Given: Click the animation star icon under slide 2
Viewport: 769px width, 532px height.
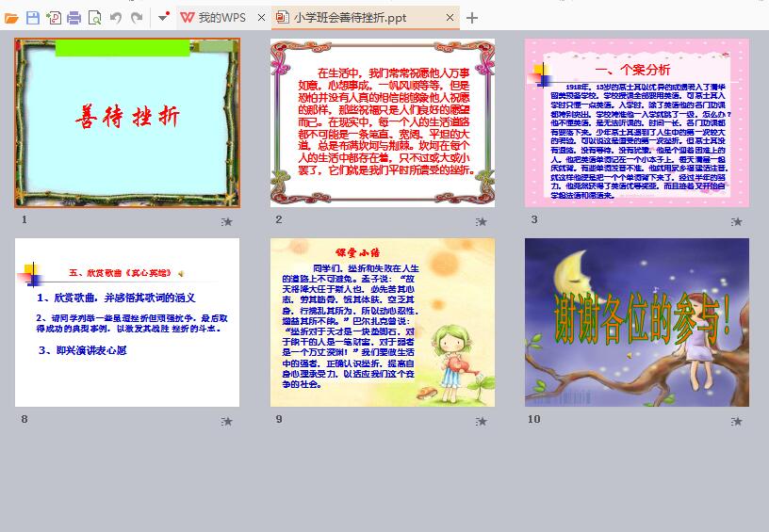Looking at the screenshot, I should 482,222.
